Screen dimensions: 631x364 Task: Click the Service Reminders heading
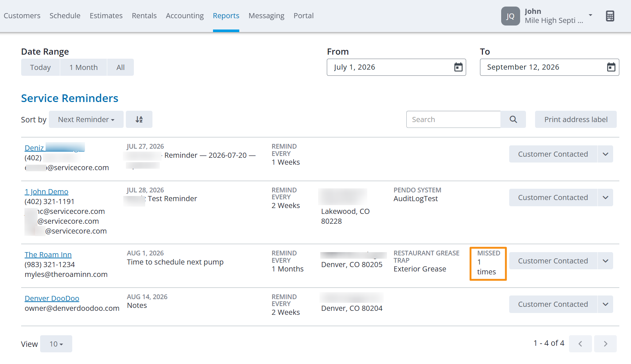click(70, 98)
